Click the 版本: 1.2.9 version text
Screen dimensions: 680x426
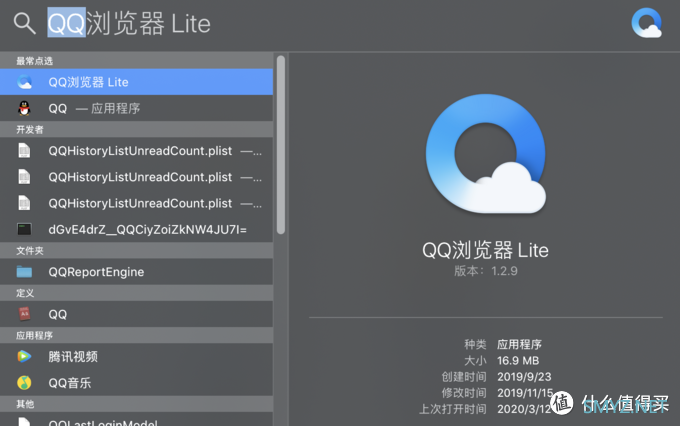tap(486, 271)
